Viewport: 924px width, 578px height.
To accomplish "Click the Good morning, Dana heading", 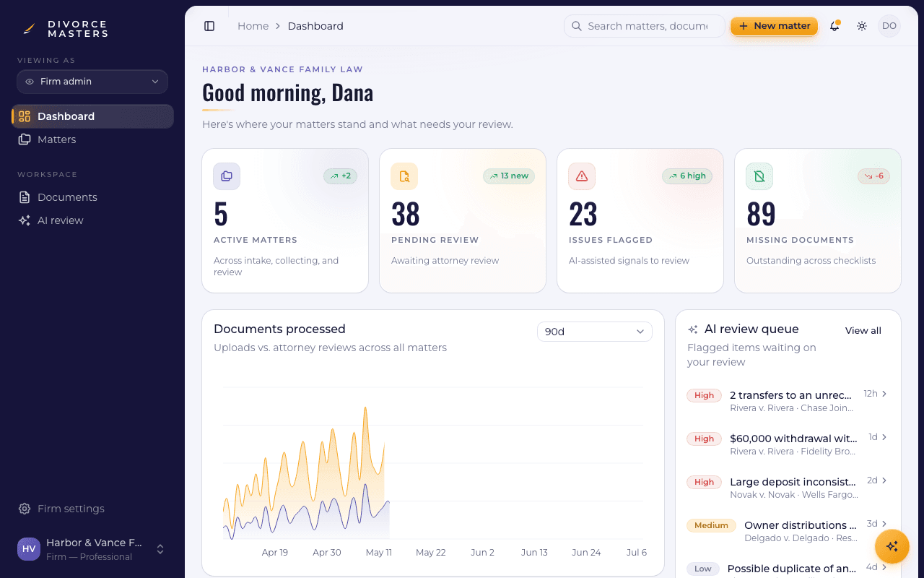I will click(287, 92).
